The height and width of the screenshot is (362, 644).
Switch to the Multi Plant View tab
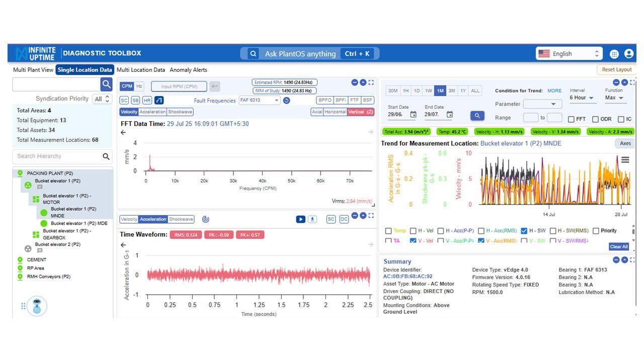[32, 70]
